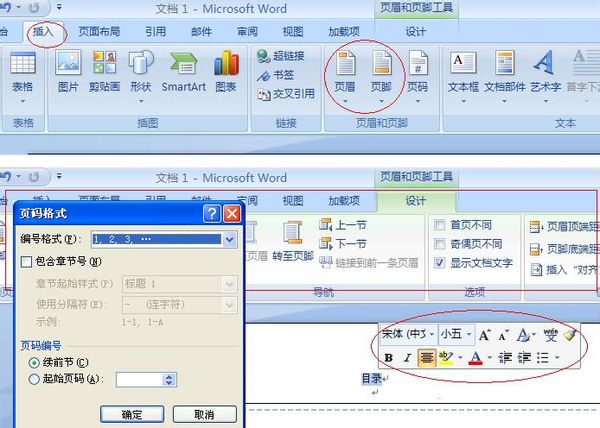
Task: Expand the font color arrow
Action: [x=489, y=358]
